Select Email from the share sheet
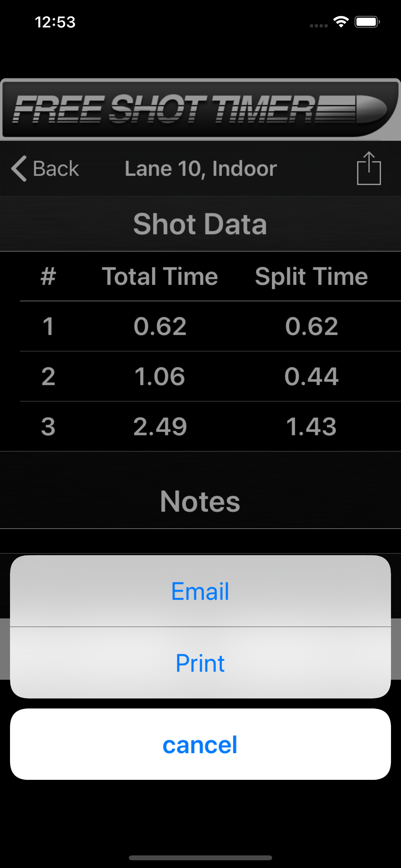The width and height of the screenshot is (401, 868). (200, 591)
